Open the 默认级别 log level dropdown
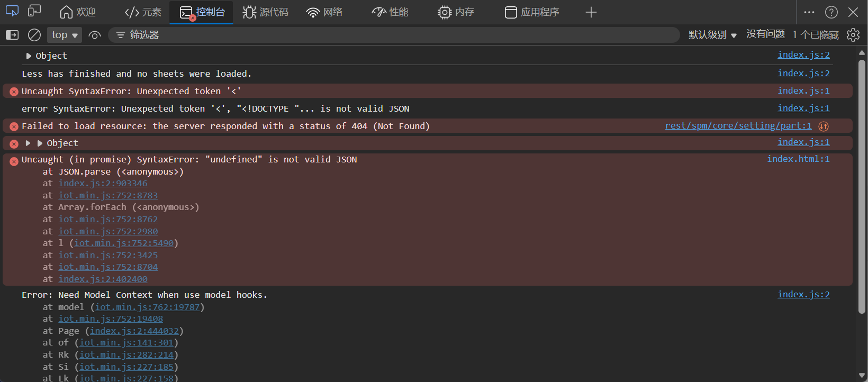 pos(712,35)
